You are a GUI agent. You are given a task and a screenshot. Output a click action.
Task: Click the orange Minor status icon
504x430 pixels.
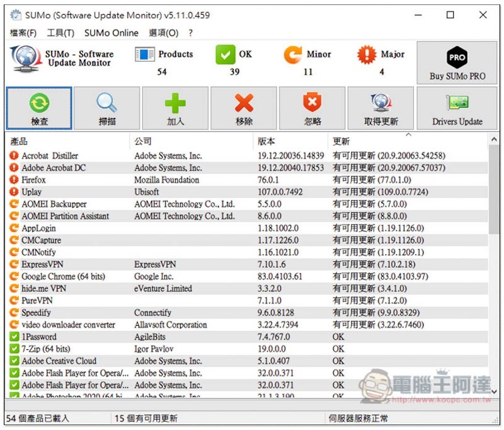click(293, 55)
